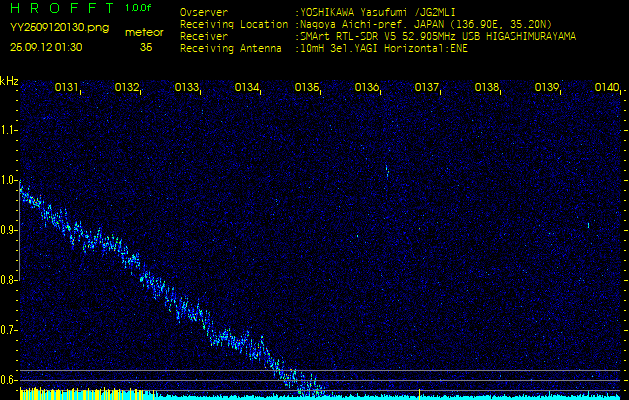Click the meteor label
Viewport: 629px width, 400px height.
coord(145,32)
